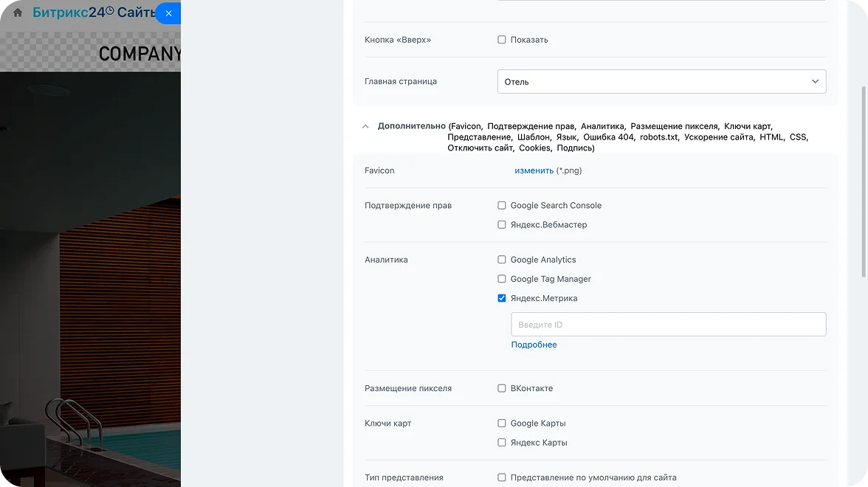Click the home icon in Bitrix24 header
Screen dimensions: 868x487
click(x=18, y=13)
